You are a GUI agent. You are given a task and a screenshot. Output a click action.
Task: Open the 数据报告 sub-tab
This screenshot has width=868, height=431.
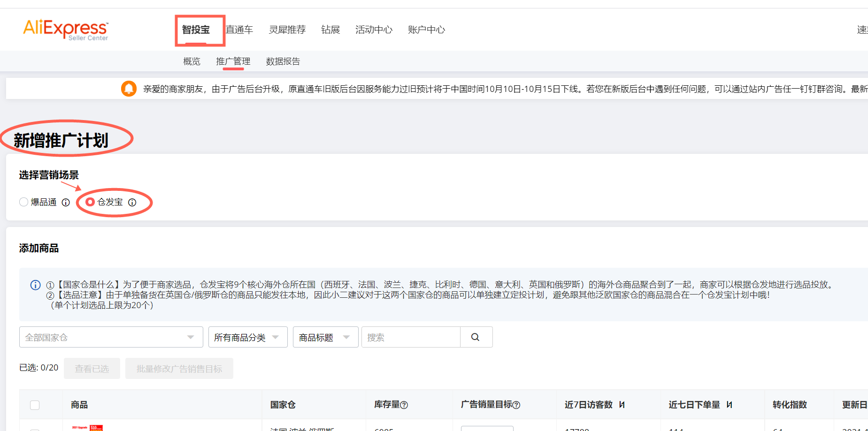[283, 61]
